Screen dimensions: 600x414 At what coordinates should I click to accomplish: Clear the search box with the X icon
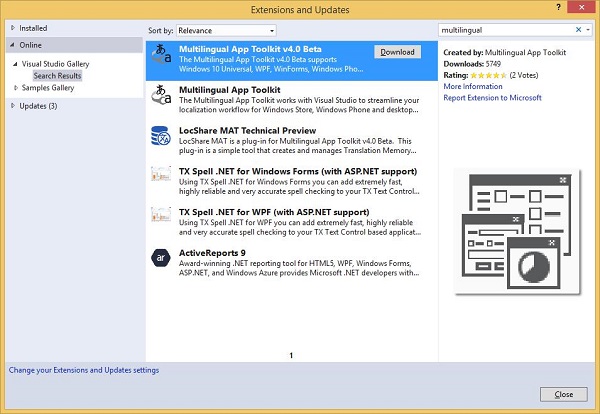coord(578,30)
